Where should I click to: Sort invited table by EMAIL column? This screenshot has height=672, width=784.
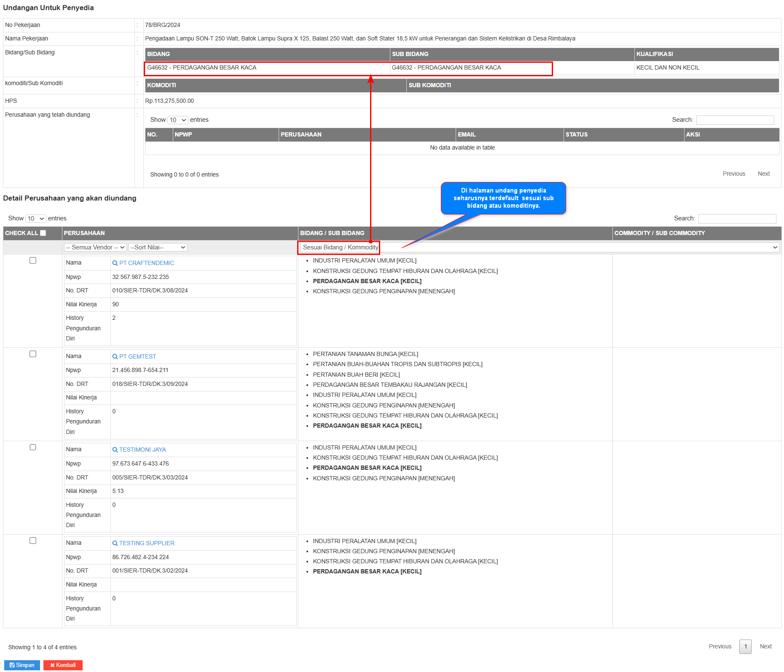(x=510, y=135)
